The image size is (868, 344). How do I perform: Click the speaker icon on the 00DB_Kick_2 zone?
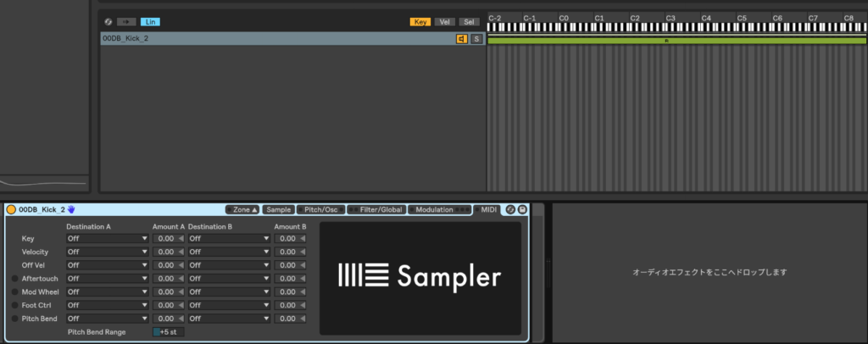click(x=462, y=39)
